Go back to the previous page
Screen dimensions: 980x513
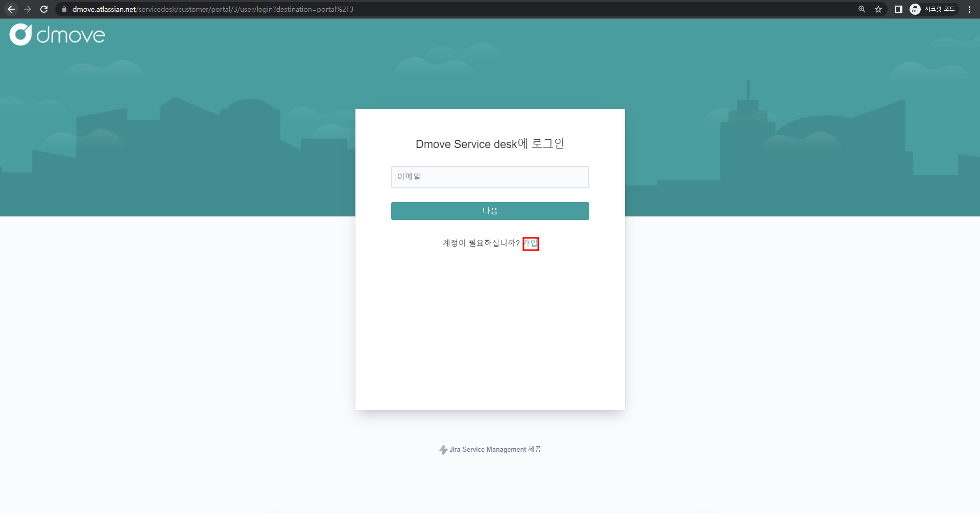pyautogui.click(x=11, y=9)
